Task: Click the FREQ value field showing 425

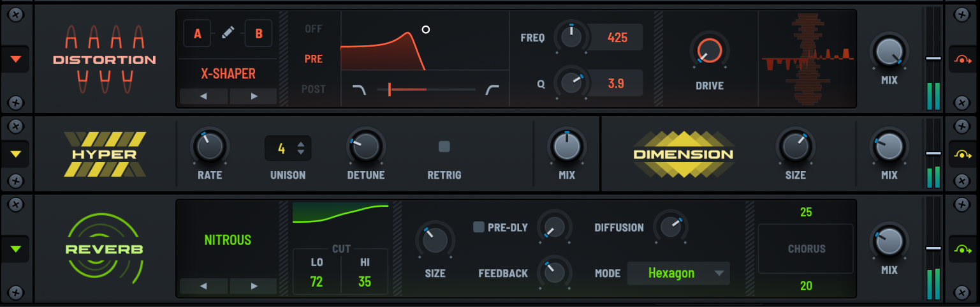Action: 617,37
